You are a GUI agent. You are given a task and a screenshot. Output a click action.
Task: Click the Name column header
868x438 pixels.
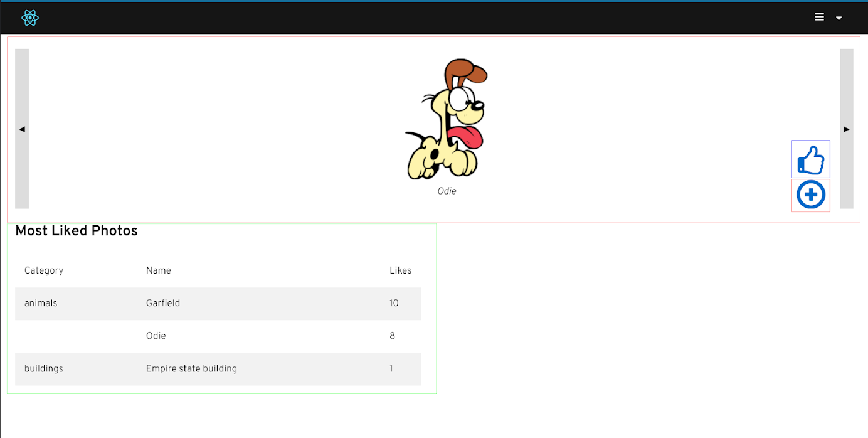pyautogui.click(x=159, y=270)
